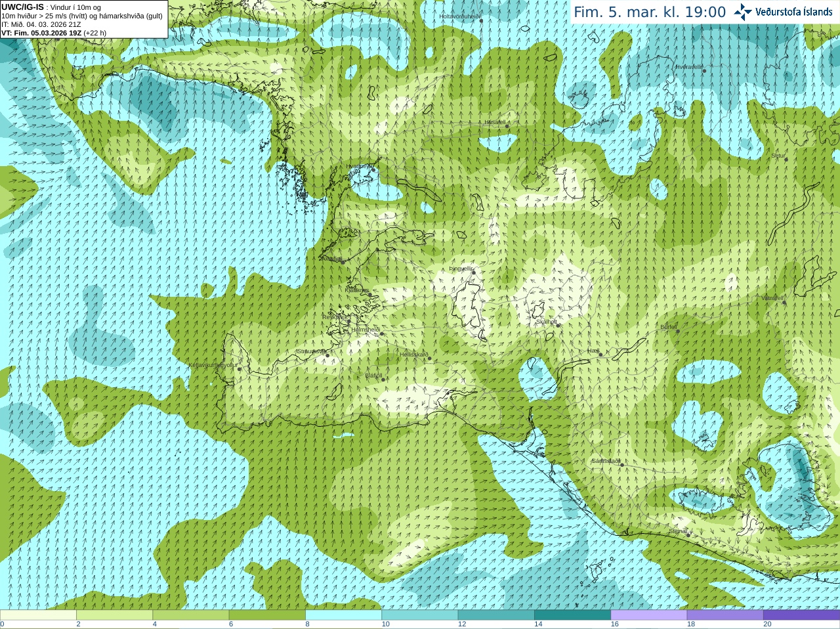This screenshot has width=840, height=629.
Task: Click the Þingvellir station label
Action: [x=461, y=269]
